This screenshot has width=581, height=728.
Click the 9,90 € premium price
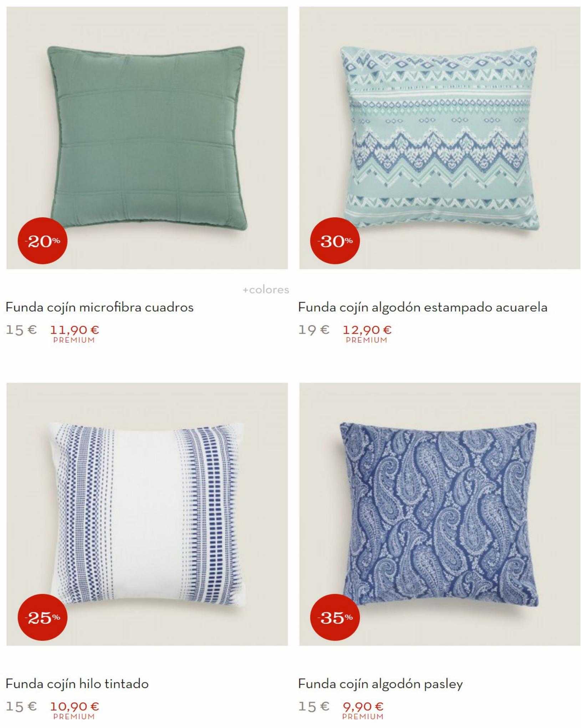pos(363,706)
